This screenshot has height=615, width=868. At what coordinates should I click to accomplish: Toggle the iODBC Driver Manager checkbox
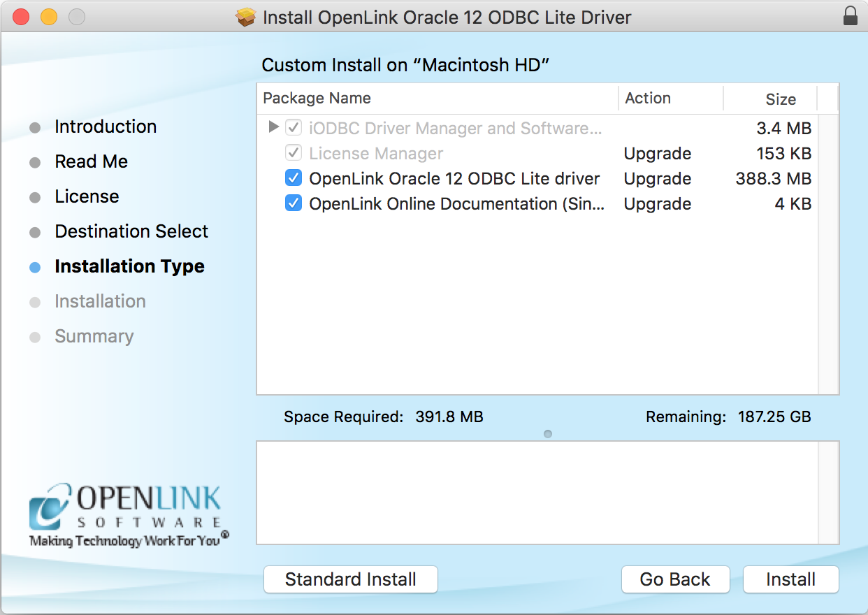click(294, 129)
